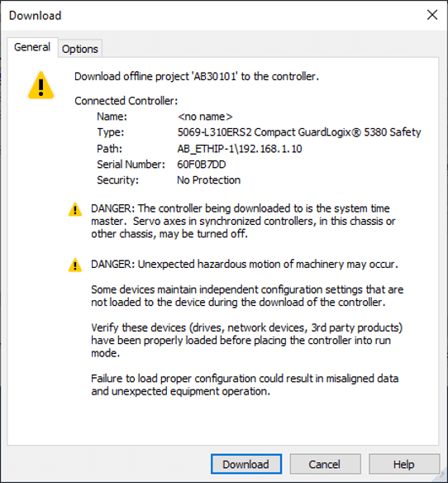Click warning icon beside system time master danger

(75, 209)
